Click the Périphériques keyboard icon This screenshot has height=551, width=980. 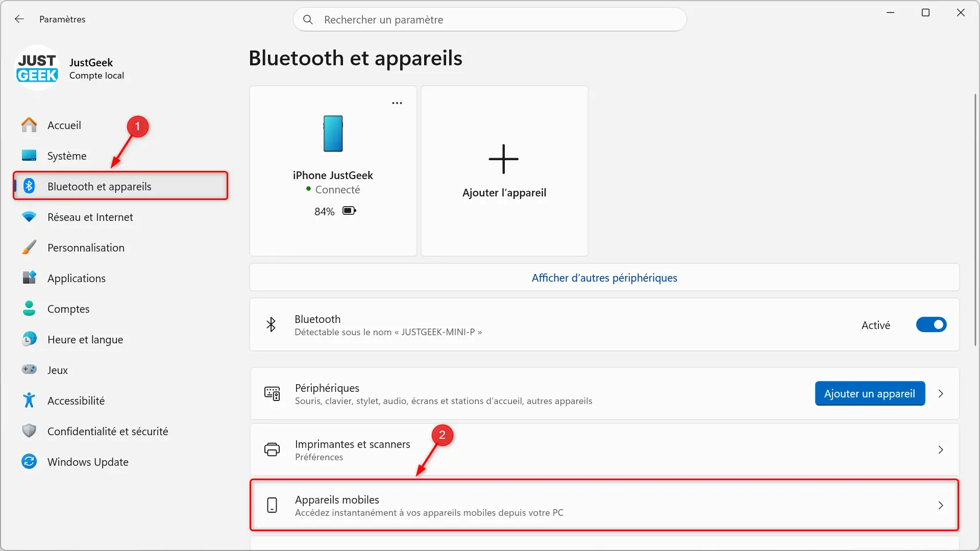(272, 394)
